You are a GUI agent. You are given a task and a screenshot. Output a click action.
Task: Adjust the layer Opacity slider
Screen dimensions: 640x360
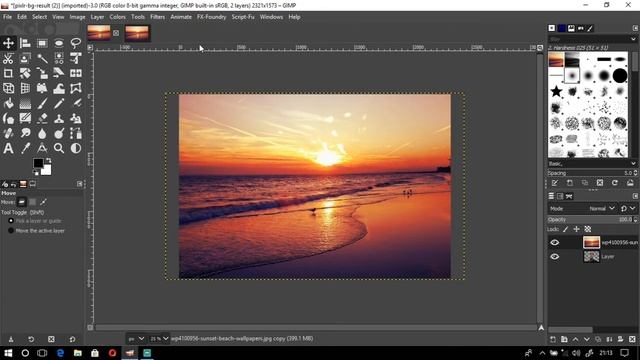pyautogui.click(x=591, y=220)
